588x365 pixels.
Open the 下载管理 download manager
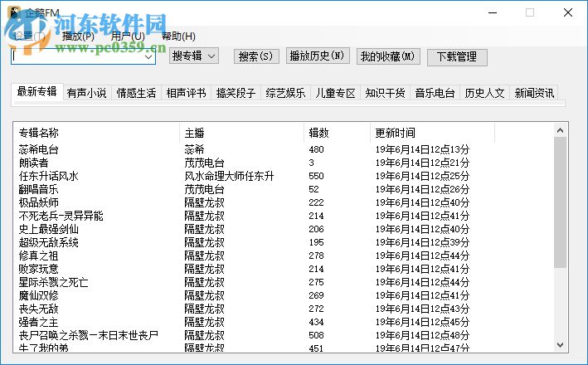(457, 57)
